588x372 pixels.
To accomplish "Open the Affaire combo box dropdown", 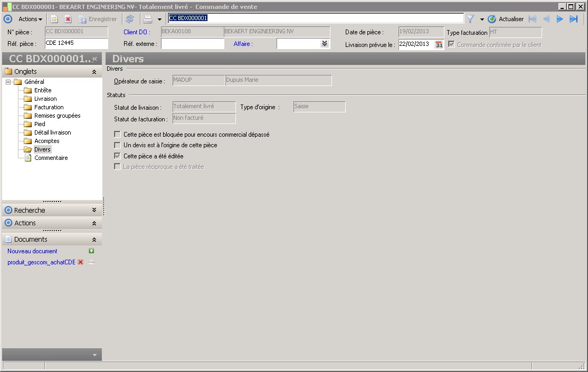I will pos(325,44).
